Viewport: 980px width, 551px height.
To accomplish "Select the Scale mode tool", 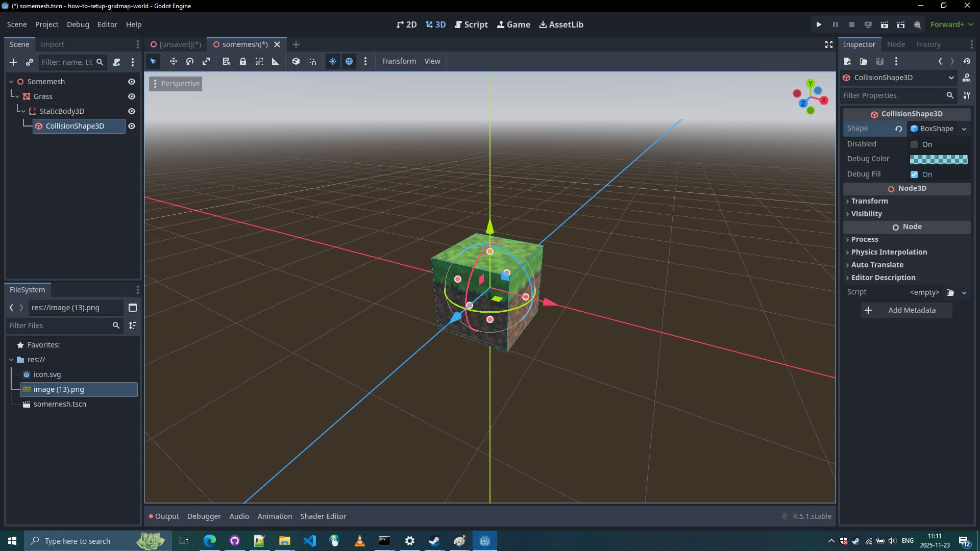I will click(206, 61).
